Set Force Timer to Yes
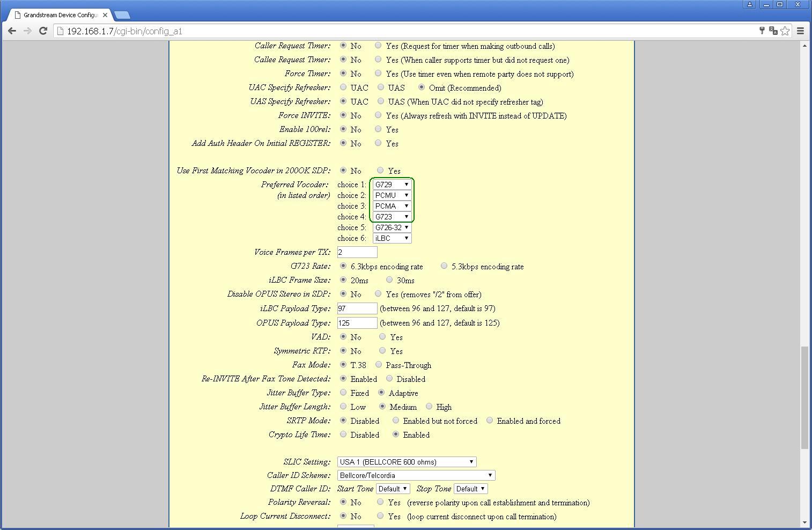Image resolution: width=812 pixels, height=530 pixels. [378, 73]
